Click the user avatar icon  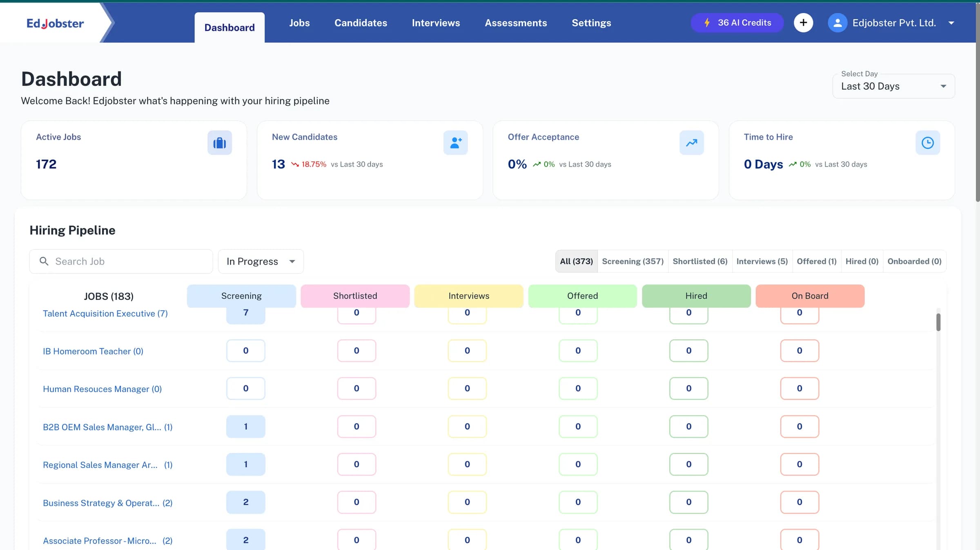coord(837,23)
